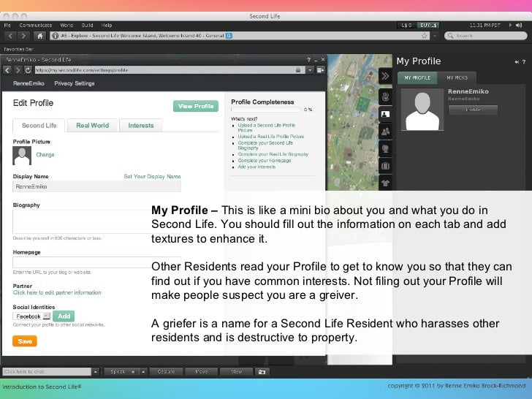The height and width of the screenshot is (399, 532).
Task: Click the search magnifier icon
Action: click(450, 36)
